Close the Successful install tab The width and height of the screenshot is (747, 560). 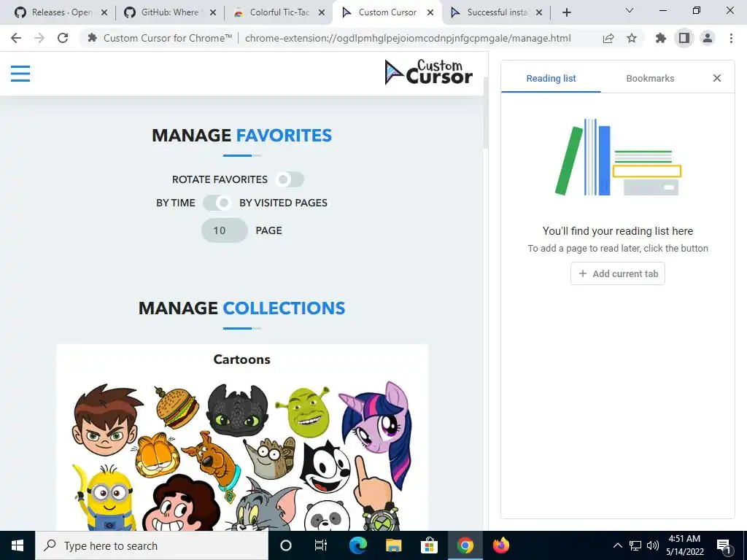539,13
